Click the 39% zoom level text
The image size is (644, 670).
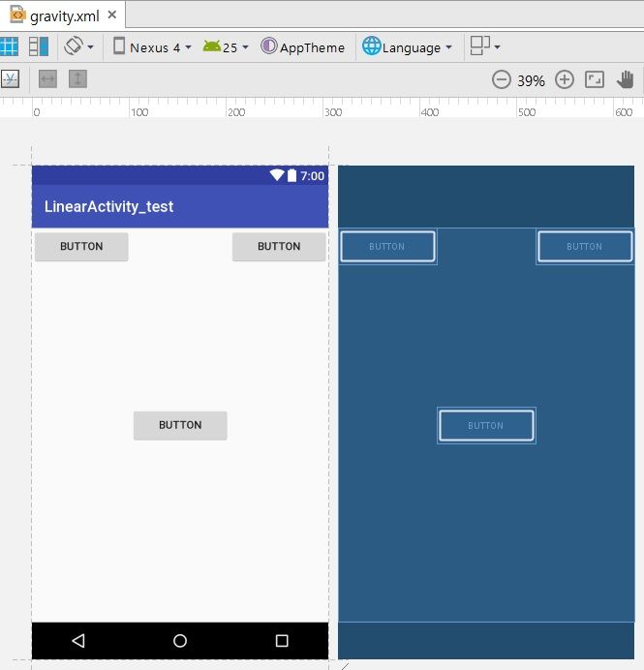(x=531, y=80)
